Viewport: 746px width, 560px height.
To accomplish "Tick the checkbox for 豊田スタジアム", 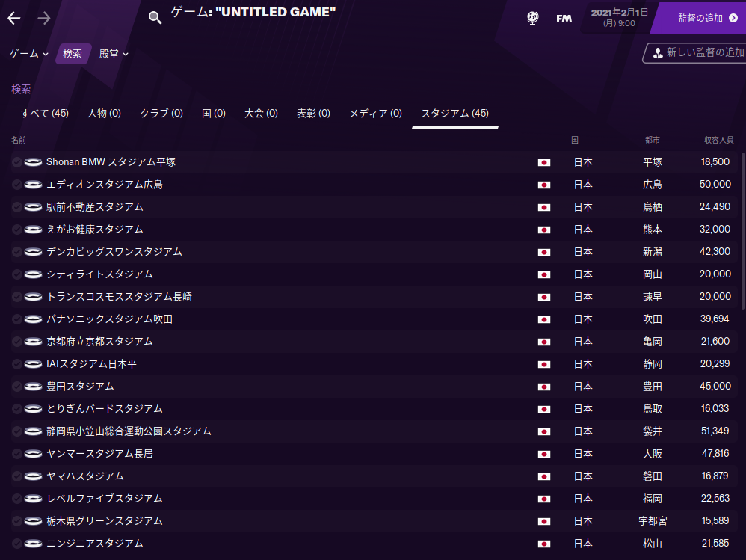I will [16, 387].
